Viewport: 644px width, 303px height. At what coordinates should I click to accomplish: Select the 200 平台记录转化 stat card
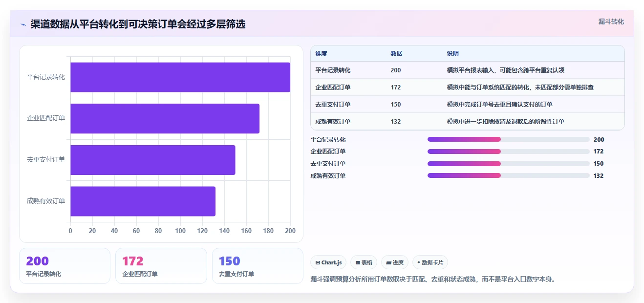point(64,266)
